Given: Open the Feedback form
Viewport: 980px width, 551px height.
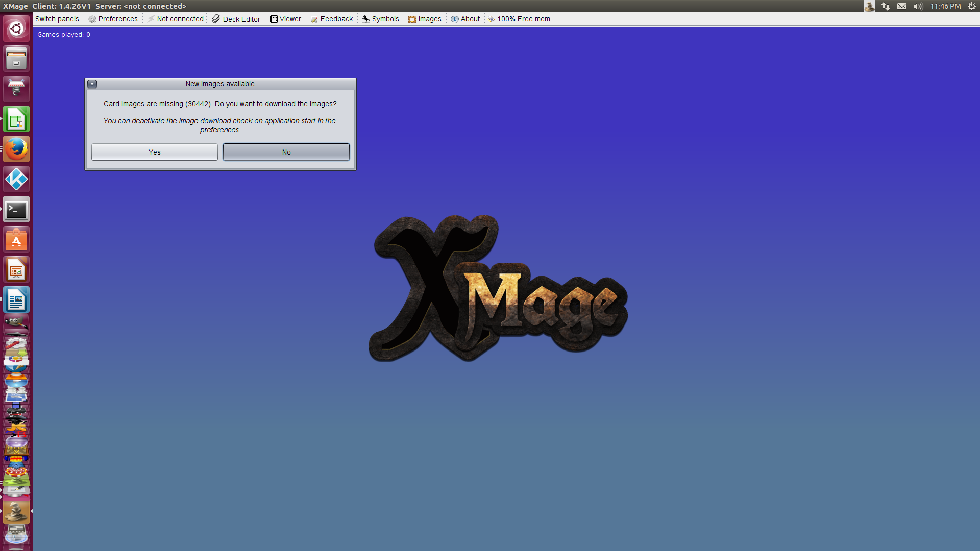Looking at the screenshot, I should pos(332,19).
